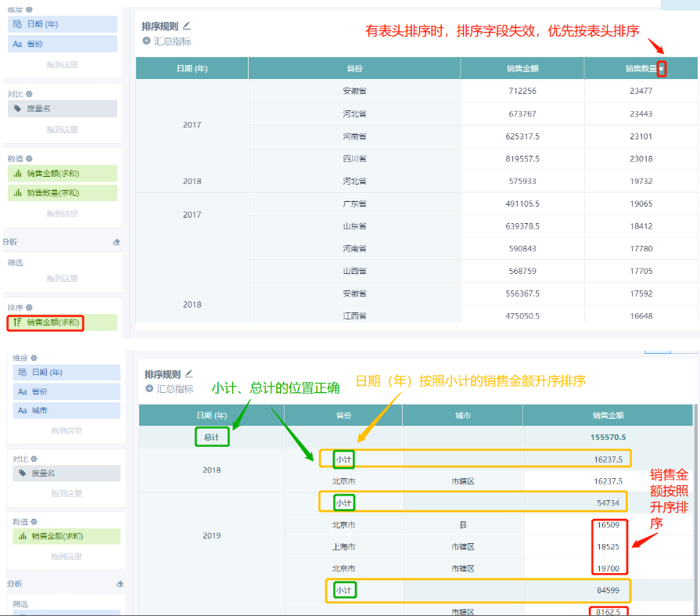Click the 省份 column header in lower table
Viewport: 700px width, 616px height.
[x=343, y=416]
